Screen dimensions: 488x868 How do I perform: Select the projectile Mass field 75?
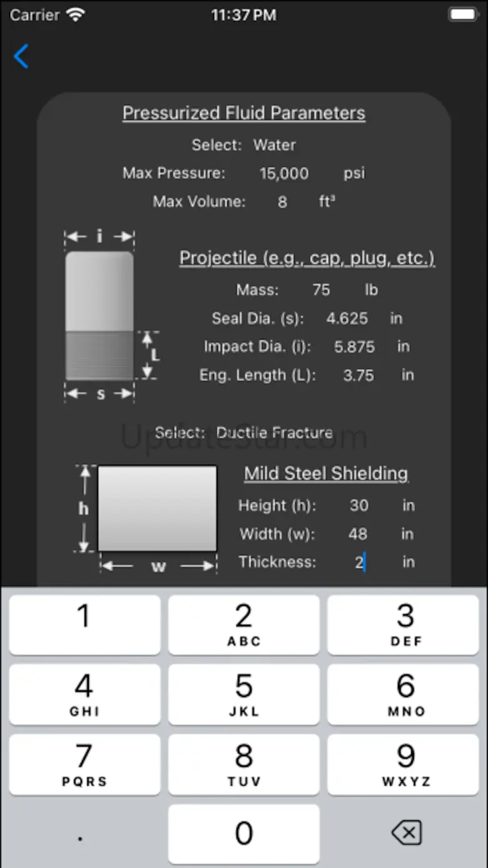(x=321, y=290)
